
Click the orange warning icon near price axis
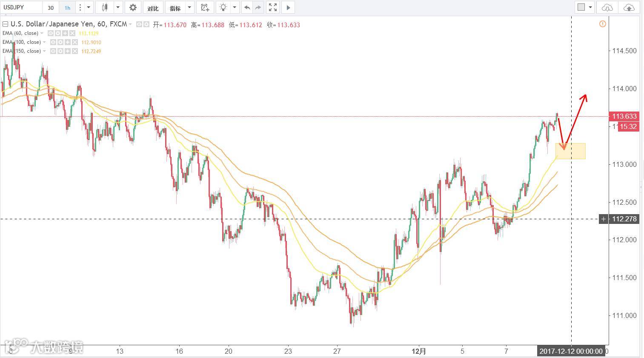coord(602,24)
